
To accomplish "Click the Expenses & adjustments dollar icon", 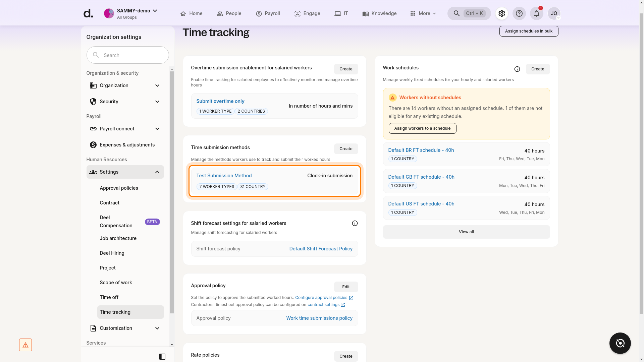I will tap(93, 145).
